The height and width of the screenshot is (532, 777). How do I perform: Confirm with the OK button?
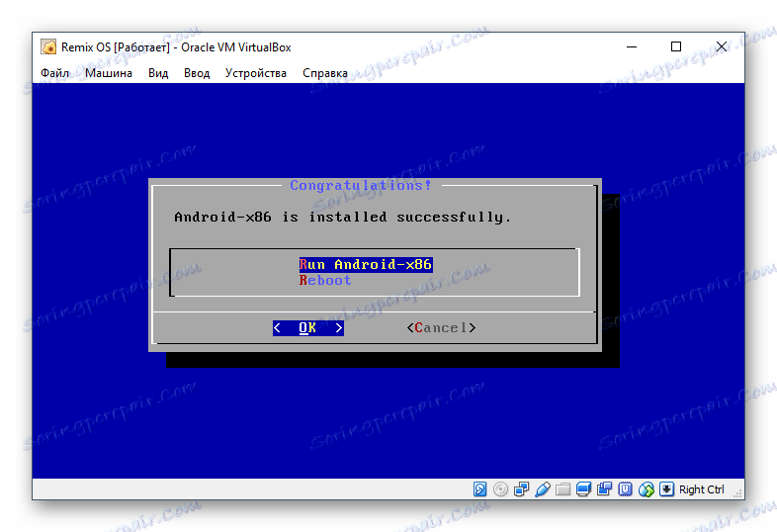(307, 327)
